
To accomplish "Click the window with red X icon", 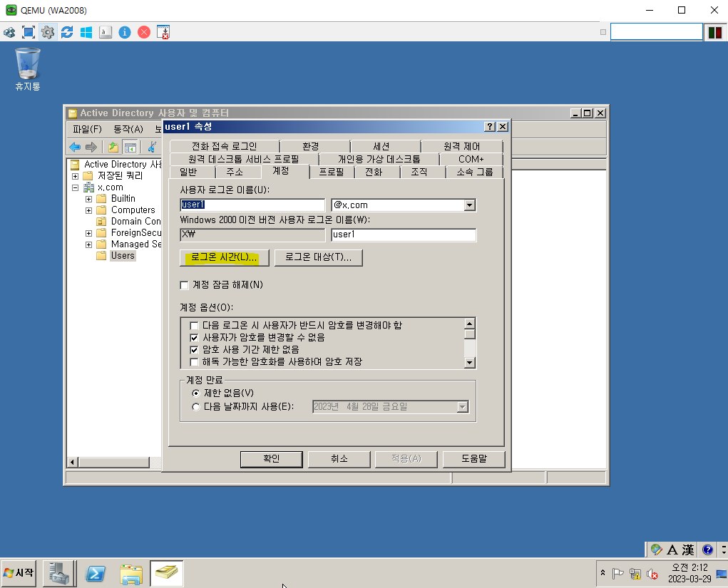I will pyautogui.click(x=163, y=33).
